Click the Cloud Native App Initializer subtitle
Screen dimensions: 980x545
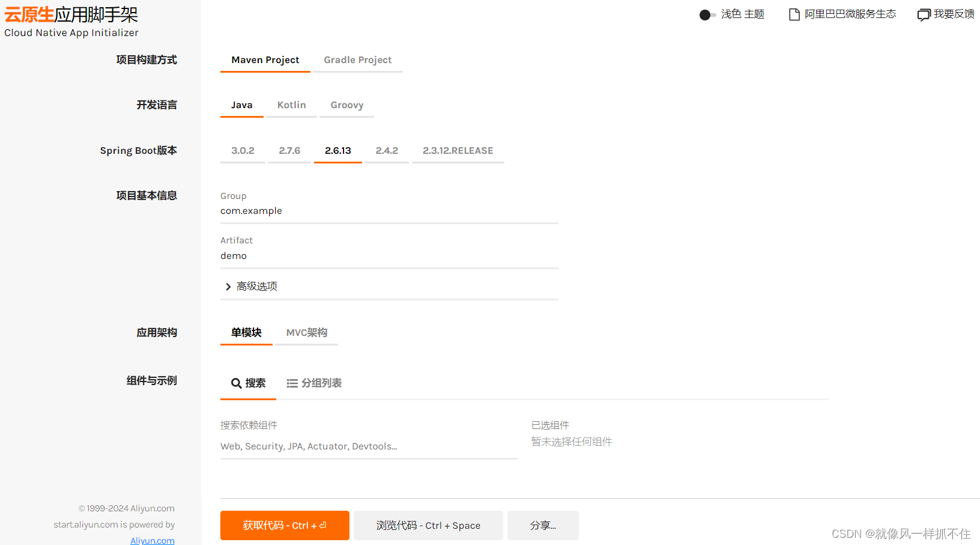(71, 33)
